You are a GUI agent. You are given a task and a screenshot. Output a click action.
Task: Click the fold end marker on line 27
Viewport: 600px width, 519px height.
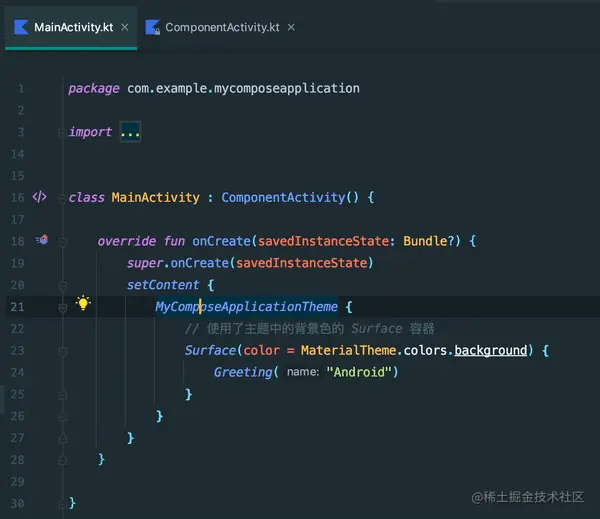click(x=63, y=438)
